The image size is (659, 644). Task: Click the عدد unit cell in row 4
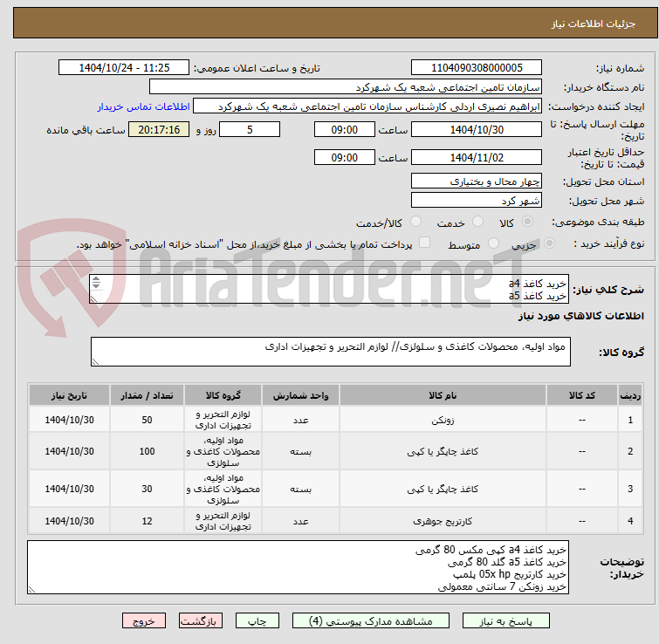click(300, 521)
